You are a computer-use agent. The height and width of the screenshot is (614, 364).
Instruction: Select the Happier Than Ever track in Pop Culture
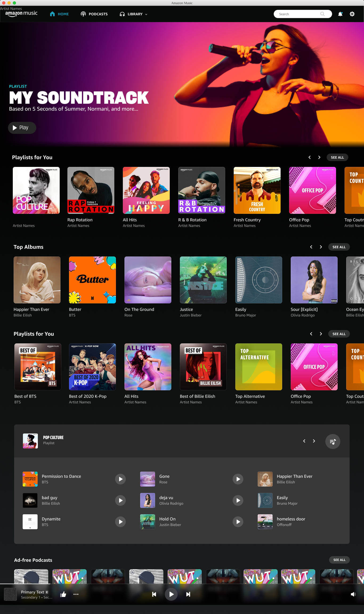295,476
